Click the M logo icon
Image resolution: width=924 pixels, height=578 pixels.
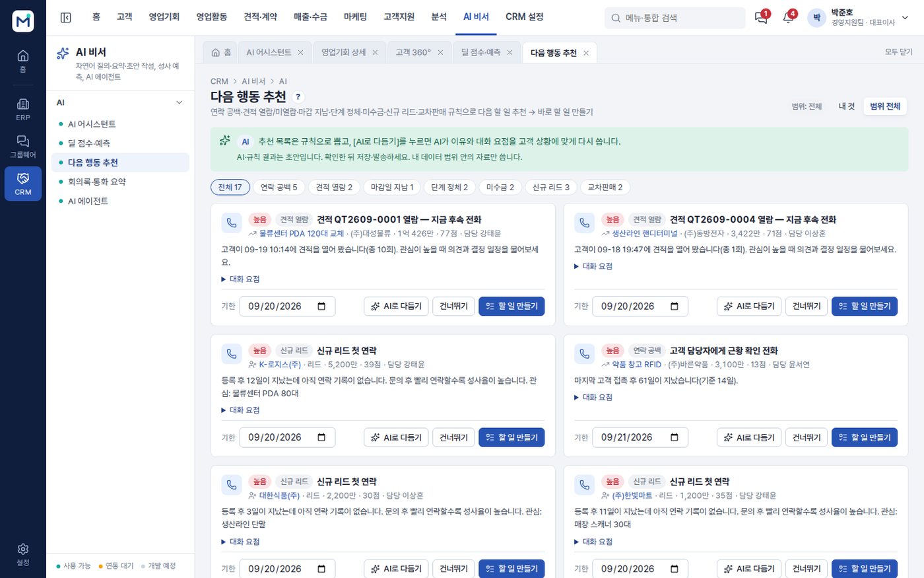coord(23,21)
